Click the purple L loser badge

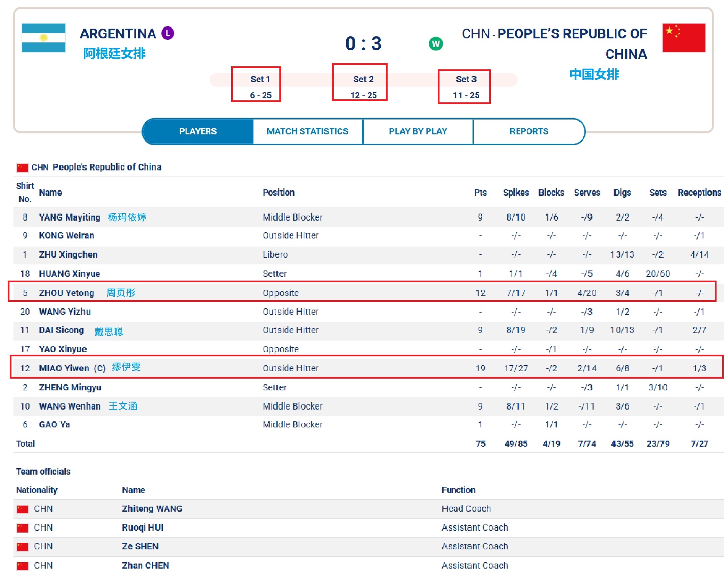168,33
